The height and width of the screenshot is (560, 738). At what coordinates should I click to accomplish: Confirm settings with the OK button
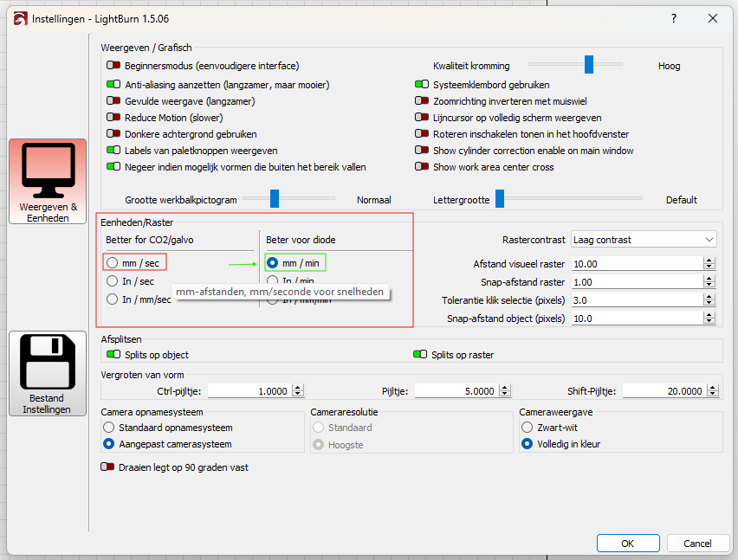point(628,543)
